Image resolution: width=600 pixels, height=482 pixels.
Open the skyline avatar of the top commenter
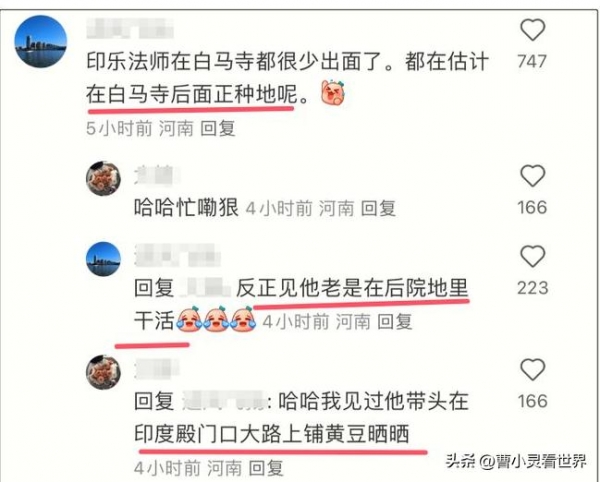tap(41, 41)
